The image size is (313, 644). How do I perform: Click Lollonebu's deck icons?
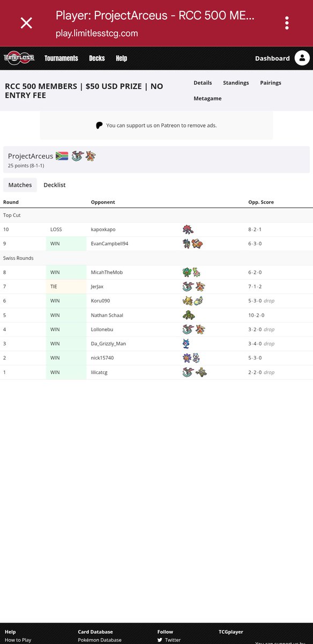(x=193, y=330)
